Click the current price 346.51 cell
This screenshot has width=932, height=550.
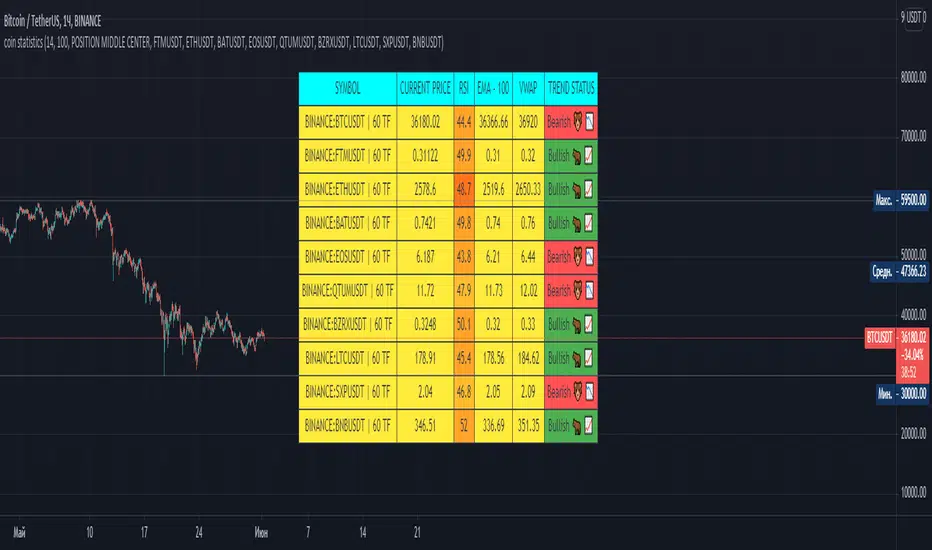(425, 426)
